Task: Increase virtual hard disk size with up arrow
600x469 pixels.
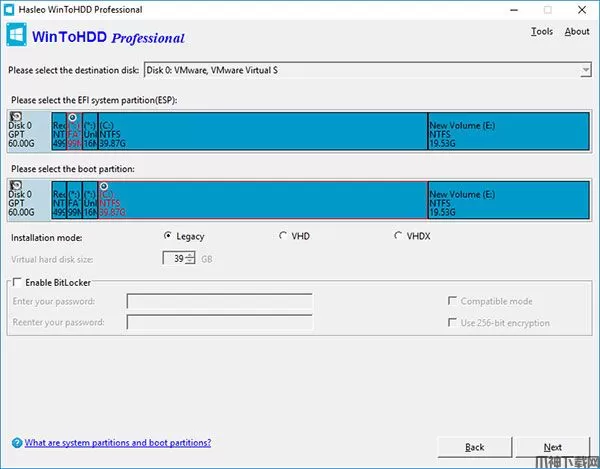Action: (x=190, y=254)
